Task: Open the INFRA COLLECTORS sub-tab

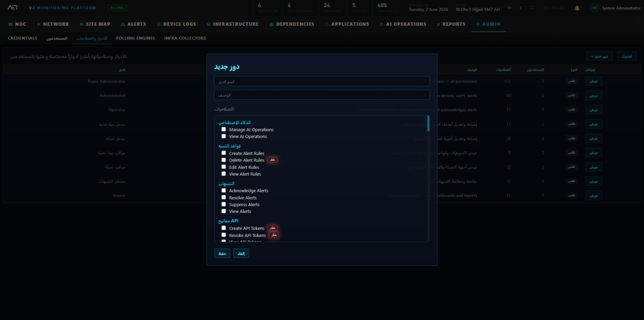Action: [185, 38]
